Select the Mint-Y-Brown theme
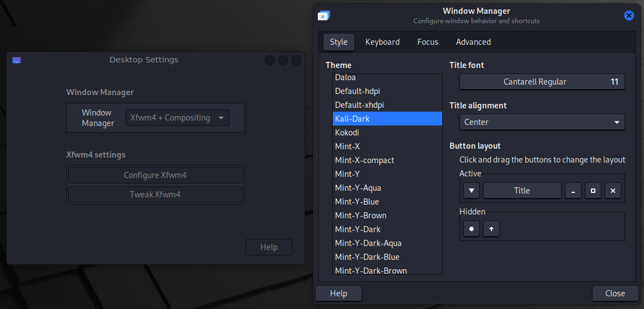This screenshot has height=309, width=644. click(388, 216)
